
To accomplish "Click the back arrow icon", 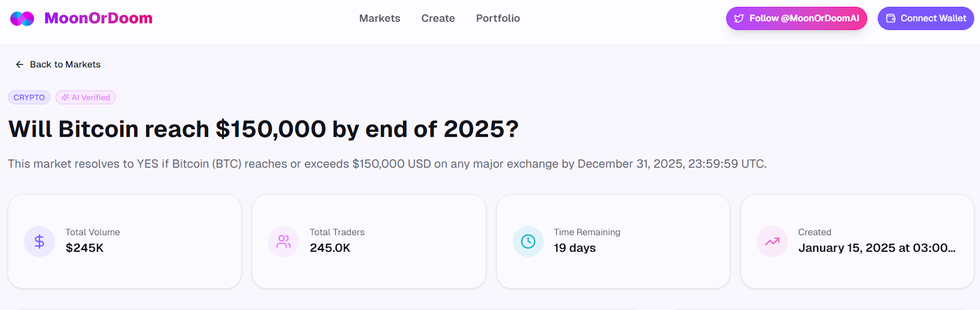I will [20, 64].
